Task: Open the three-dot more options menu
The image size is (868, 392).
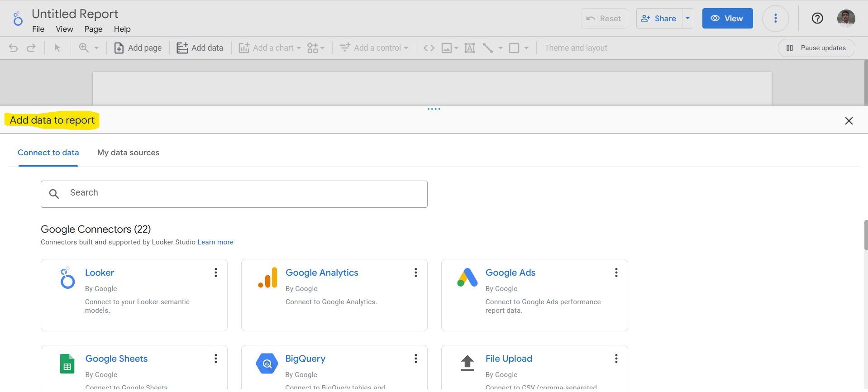Action: point(775,19)
